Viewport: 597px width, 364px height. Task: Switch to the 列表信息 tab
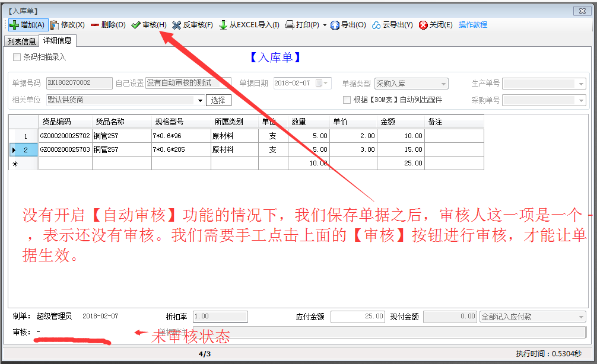pos(21,41)
